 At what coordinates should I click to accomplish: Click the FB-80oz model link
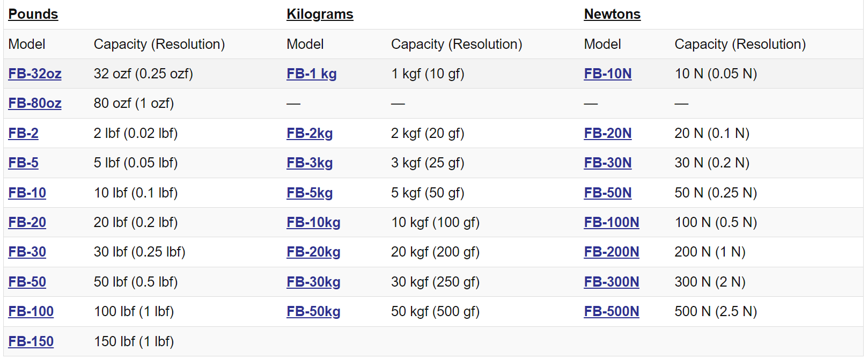35,103
